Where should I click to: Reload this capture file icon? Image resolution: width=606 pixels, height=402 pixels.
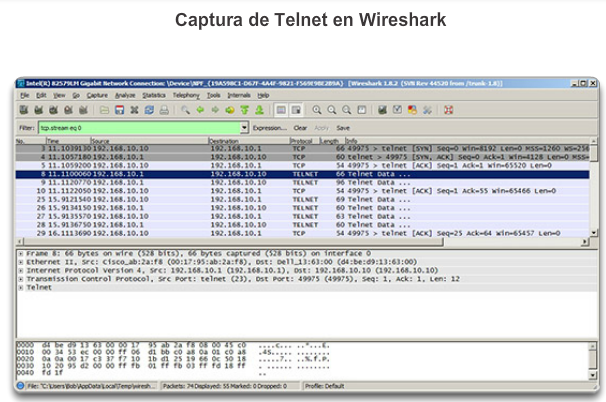tap(149, 110)
